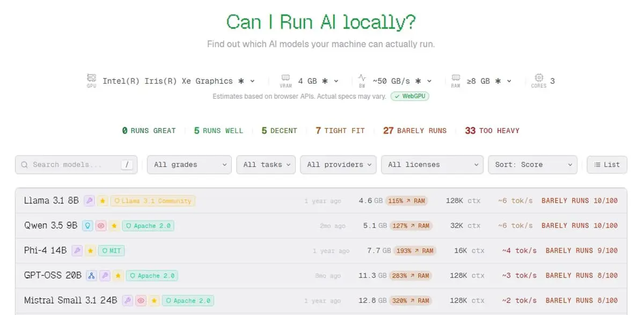This screenshot has width=644, height=315.
Task: Open the RAM ≥8 GB dropdown
Action: [489, 81]
